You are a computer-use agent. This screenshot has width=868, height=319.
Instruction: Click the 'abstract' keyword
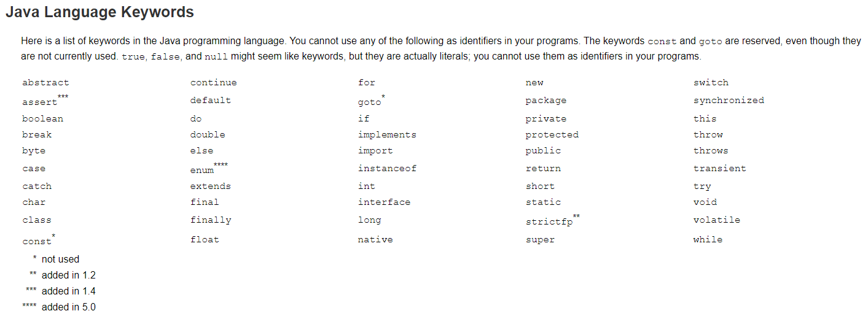point(45,83)
